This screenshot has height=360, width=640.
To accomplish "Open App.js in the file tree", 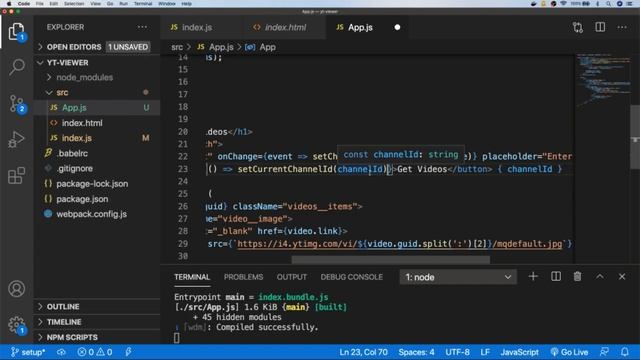I will click(96, 107).
